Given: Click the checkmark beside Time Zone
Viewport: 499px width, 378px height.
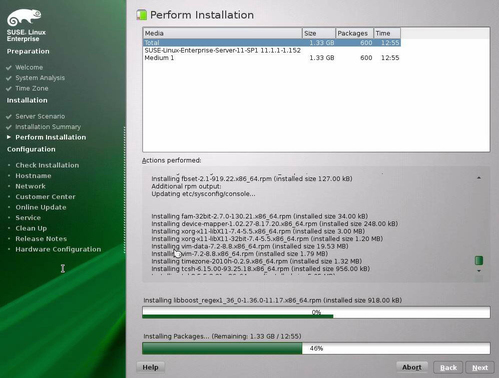Looking at the screenshot, I should coord(9,89).
